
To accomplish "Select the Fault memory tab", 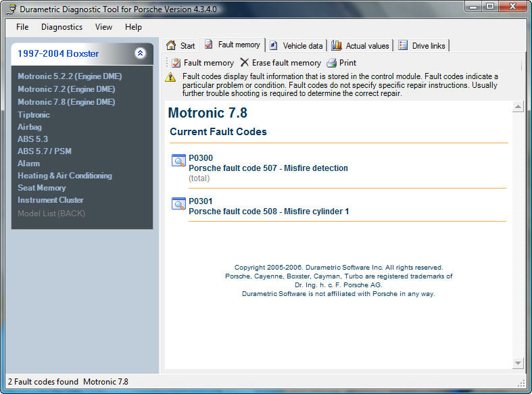I will click(233, 45).
